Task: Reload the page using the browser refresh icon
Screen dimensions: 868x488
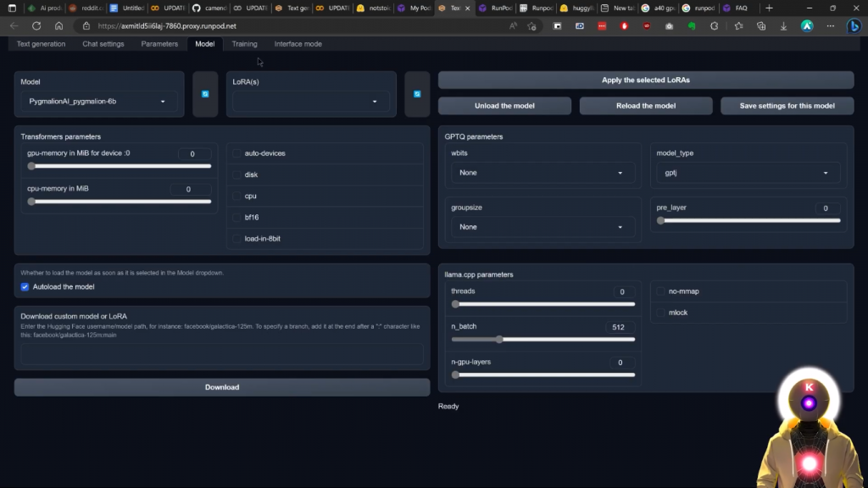Action: 36,26
